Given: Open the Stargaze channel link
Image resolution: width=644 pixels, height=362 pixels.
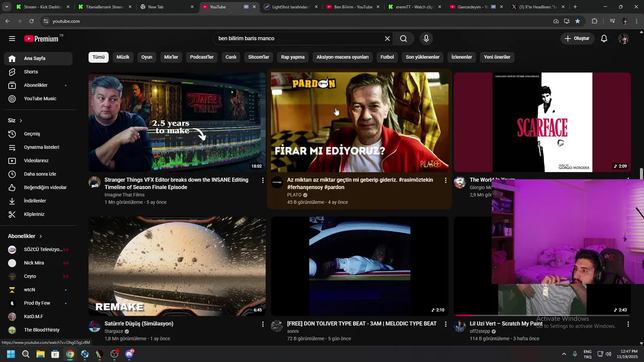Looking at the screenshot, I should 114,331.
